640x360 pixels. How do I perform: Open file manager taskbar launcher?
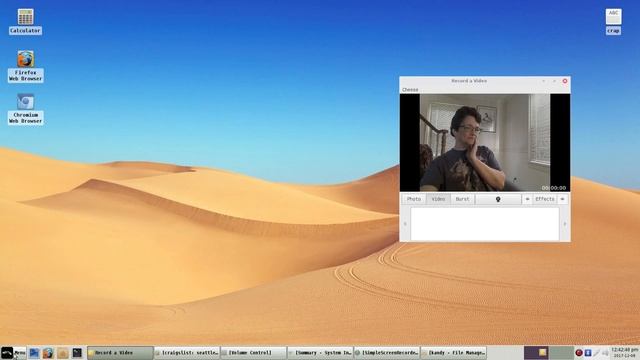pos(62,353)
